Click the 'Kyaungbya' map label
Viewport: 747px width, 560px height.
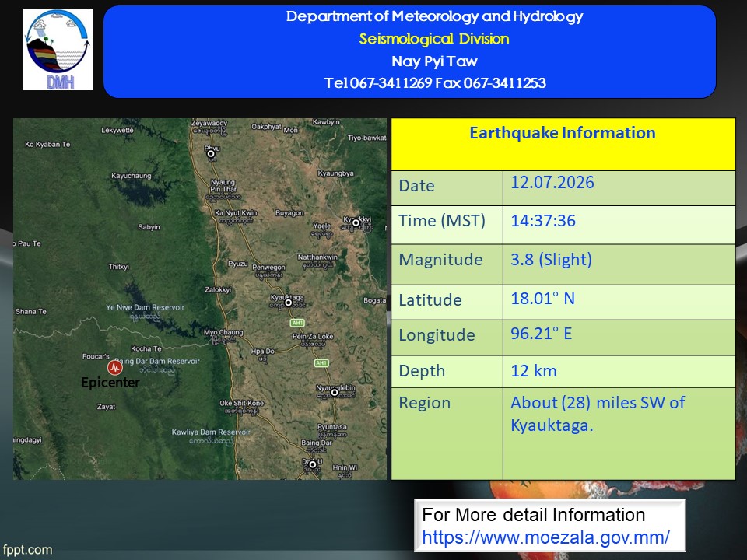pos(335,173)
